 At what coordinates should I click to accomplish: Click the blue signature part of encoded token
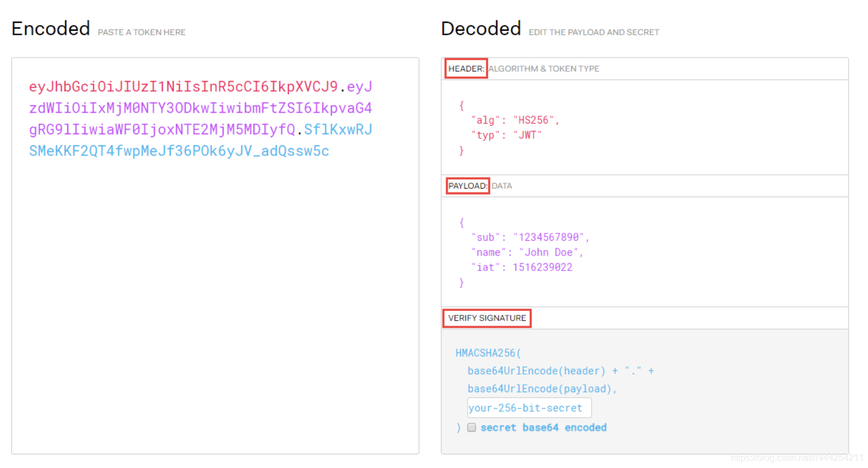click(x=179, y=151)
